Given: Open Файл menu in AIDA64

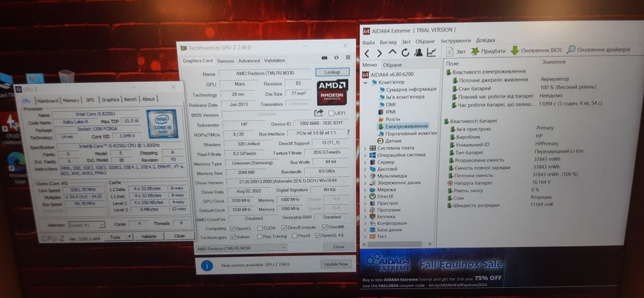Looking at the screenshot, I should [x=369, y=43].
